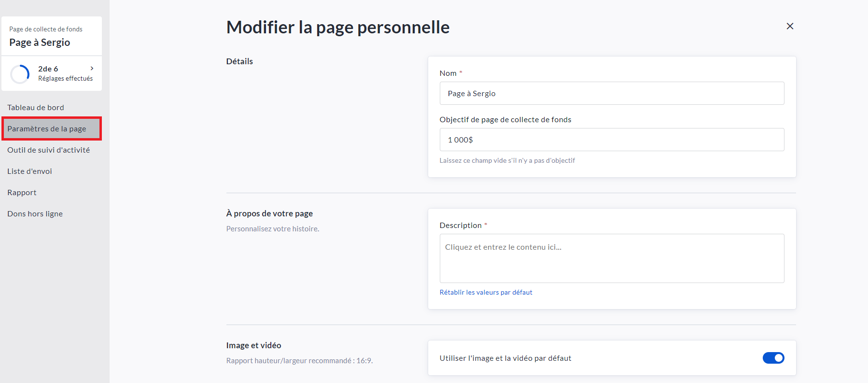This screenshot has width=868, height=383.
Task: Click the Nom input field
Action: tap(611, 93)
